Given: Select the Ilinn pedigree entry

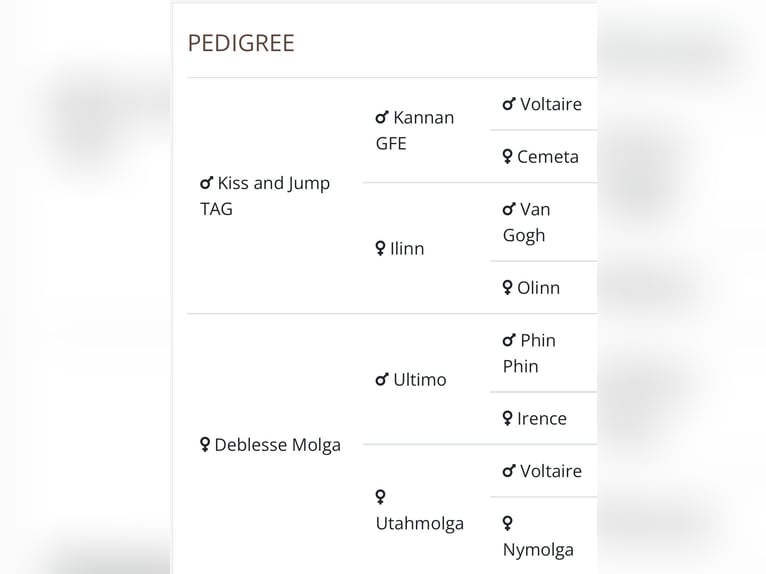Looking at the screenshot, I should [407, 249].
